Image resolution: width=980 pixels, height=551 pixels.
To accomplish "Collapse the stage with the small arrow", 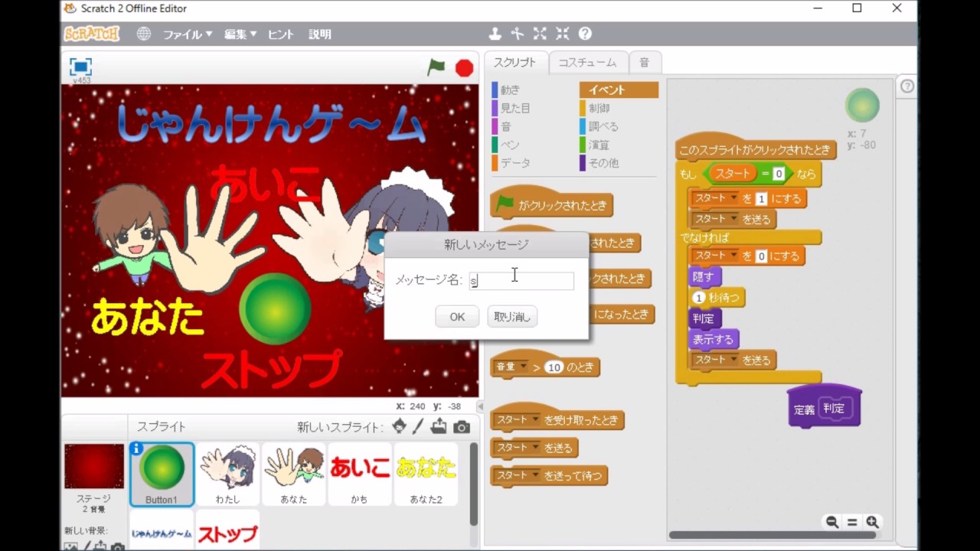I will coord(480,406).
